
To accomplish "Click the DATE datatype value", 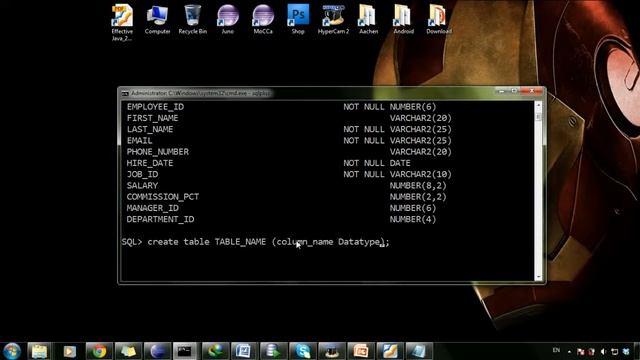I will 400,163.
